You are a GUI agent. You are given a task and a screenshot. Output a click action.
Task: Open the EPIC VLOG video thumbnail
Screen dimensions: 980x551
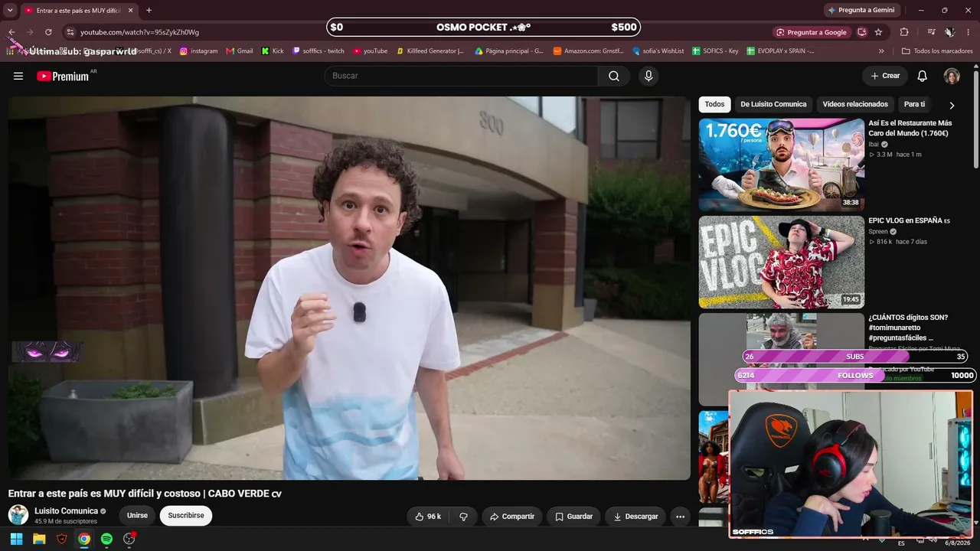pyautogui.click(x=782, y=262)
